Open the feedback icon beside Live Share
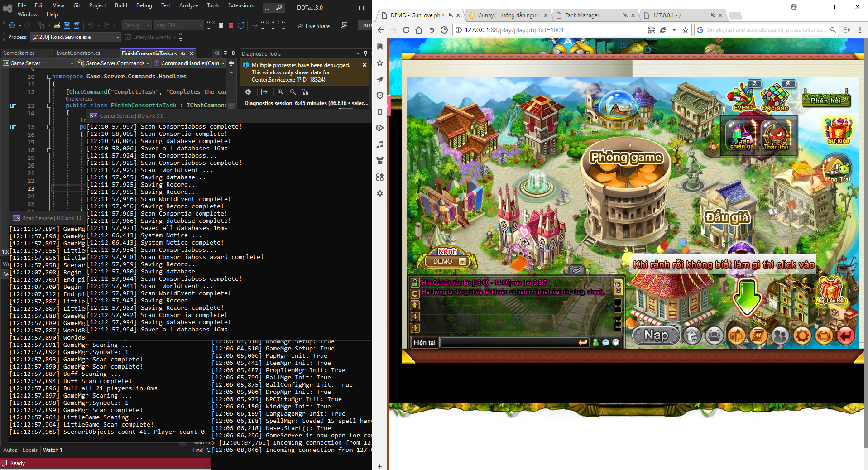The width and height of the screenshot is (868, 470). pyautogui.click(x=345, y=26)
